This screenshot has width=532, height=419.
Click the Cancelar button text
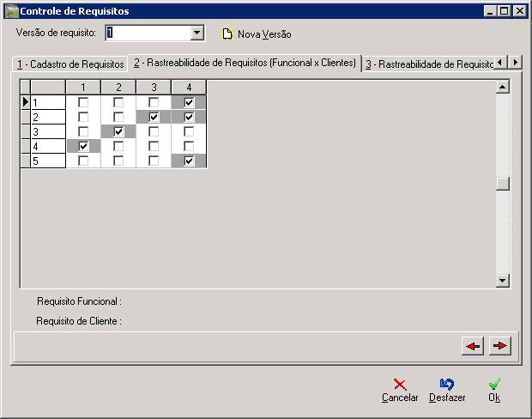400,398
